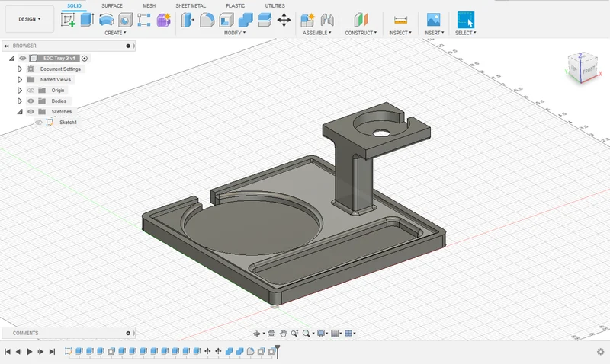Collapse the Sketches node
The image size is (610, 364).
pyautogui.click(x=20, y=112)
